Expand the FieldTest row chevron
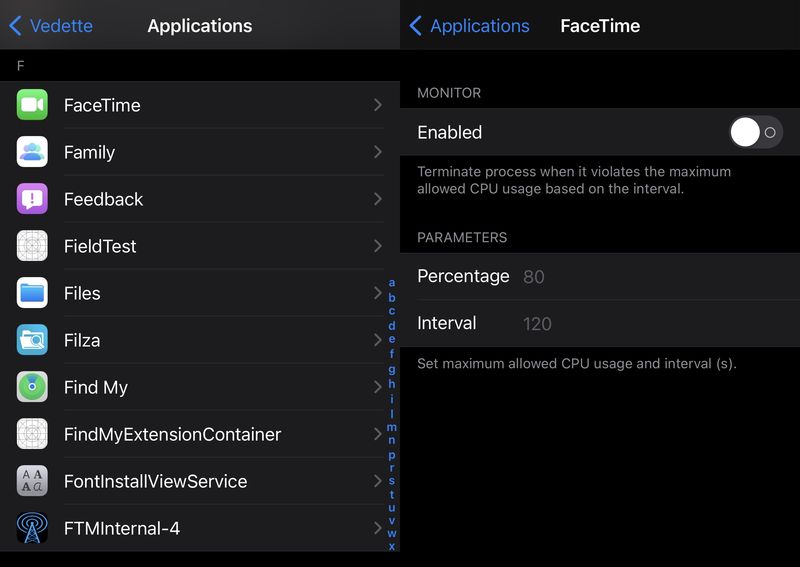Viewport: 800px width, 567px height. [378, 246]
